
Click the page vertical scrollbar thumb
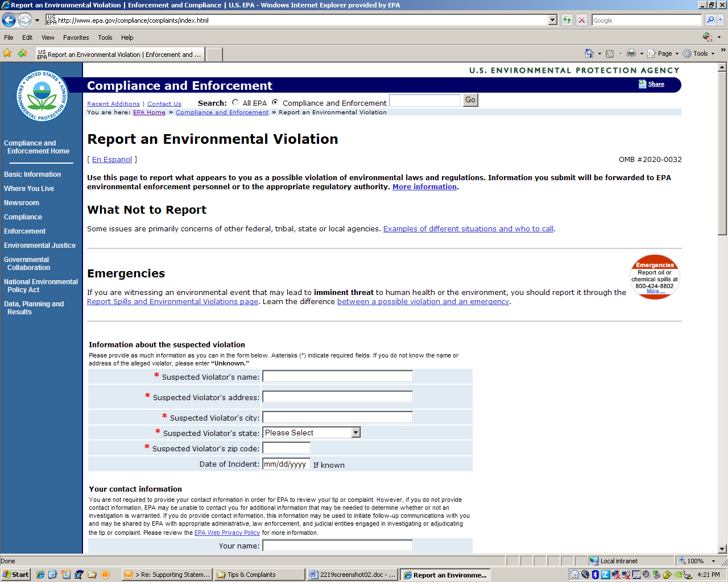pyautogui.click(x=722, y=153)
